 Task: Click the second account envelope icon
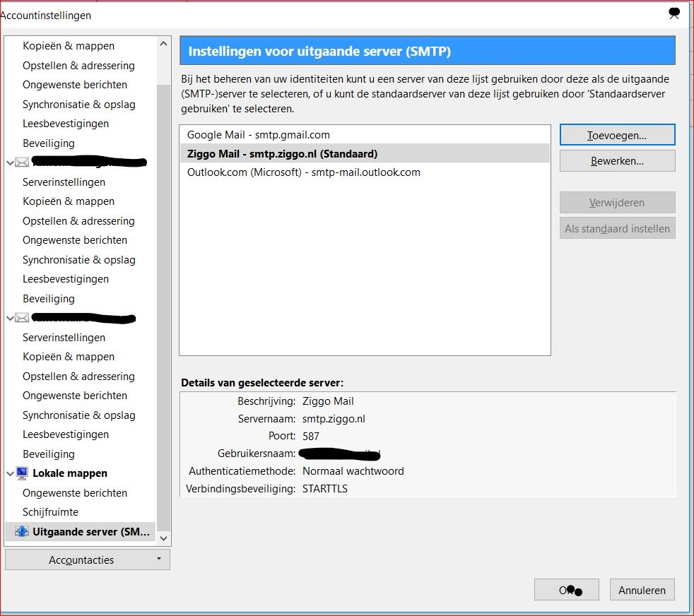coord(22,318)
